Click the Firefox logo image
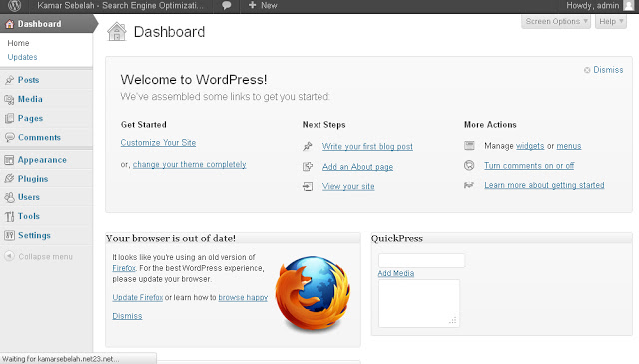This screenshot has width=639, height=364. pos(313,292)
